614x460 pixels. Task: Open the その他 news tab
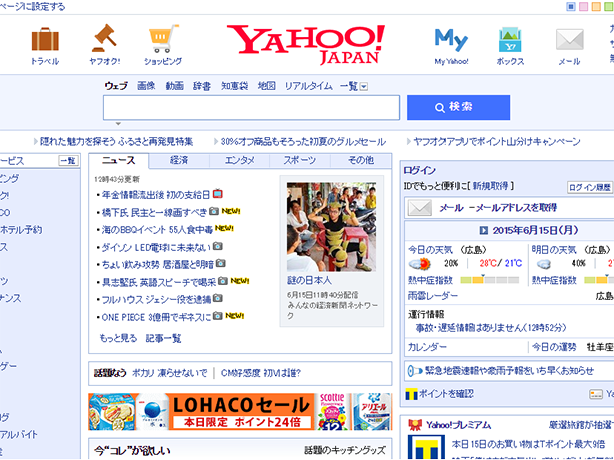point(360,160)
